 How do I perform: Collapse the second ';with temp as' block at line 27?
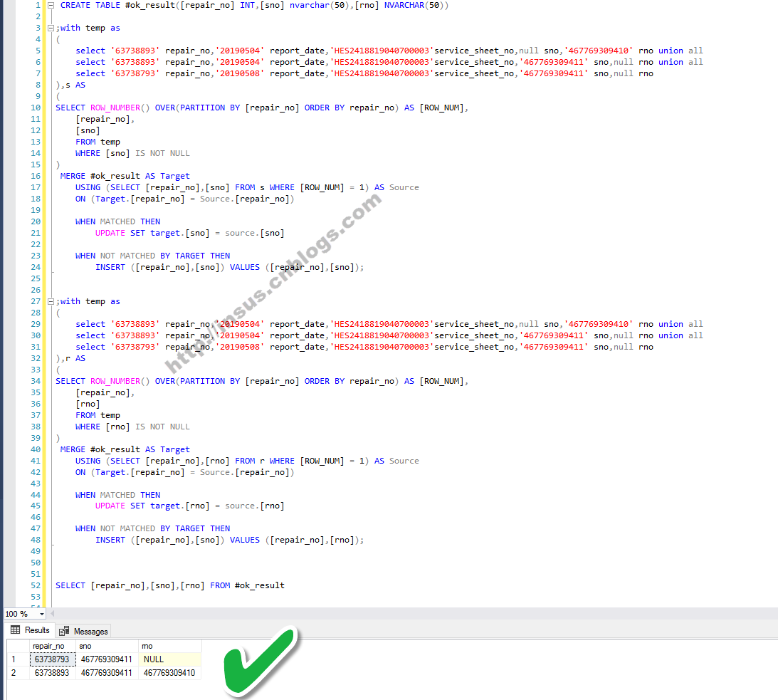(x=50, y=301)
